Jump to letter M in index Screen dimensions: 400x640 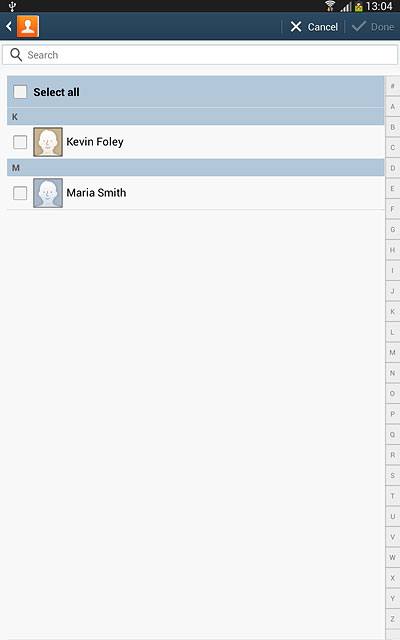click(392, 352)
